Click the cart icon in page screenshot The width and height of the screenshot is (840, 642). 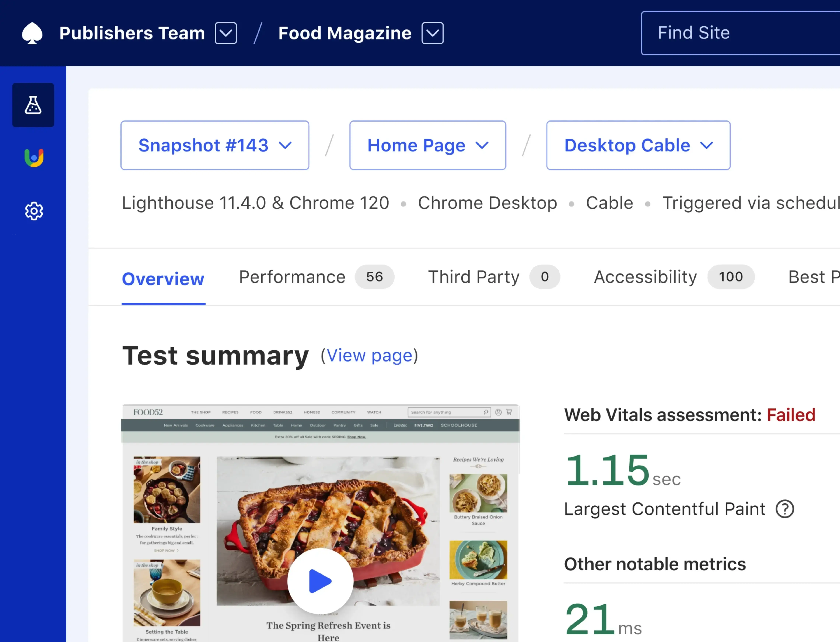pos(509,412)
